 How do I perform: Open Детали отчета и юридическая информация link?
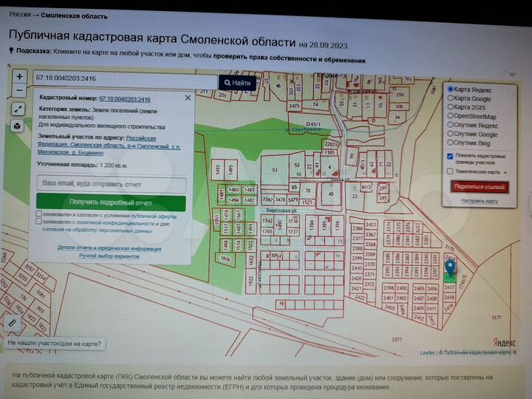109,248
